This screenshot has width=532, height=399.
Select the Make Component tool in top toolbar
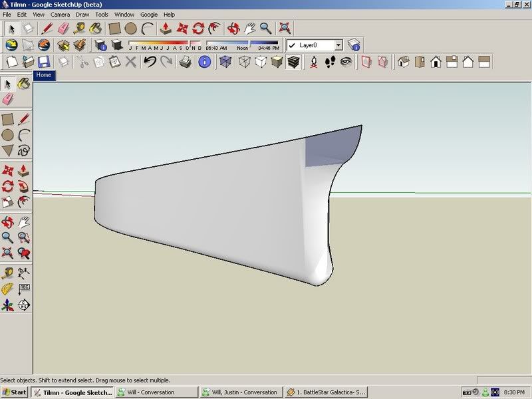[x=28, y=29]
